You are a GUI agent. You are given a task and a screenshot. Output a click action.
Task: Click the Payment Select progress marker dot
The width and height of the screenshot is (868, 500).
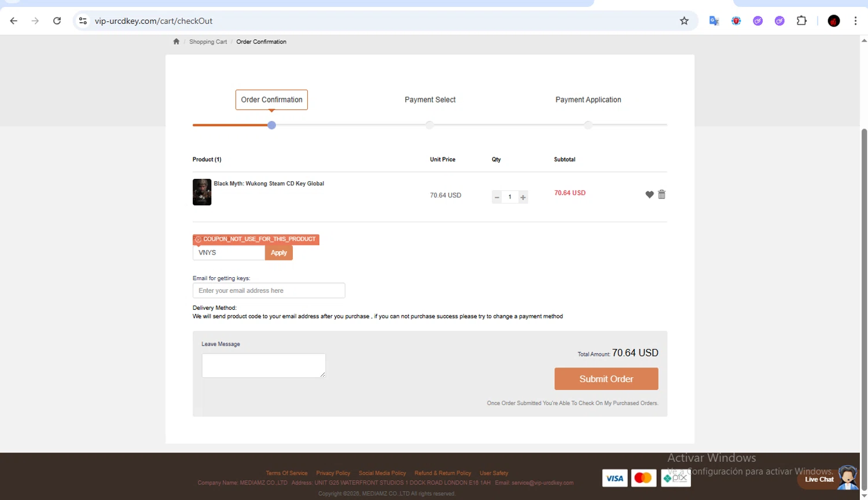(x=429, y=125)
